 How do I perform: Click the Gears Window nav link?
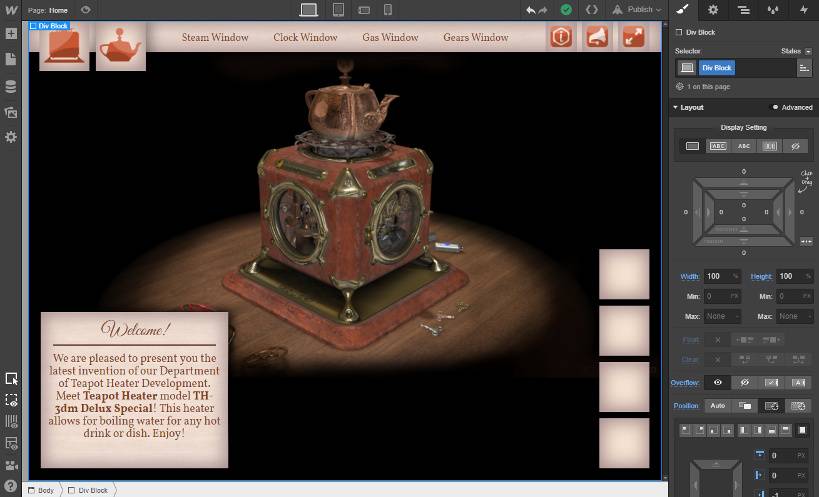click(x=476, y=38)
